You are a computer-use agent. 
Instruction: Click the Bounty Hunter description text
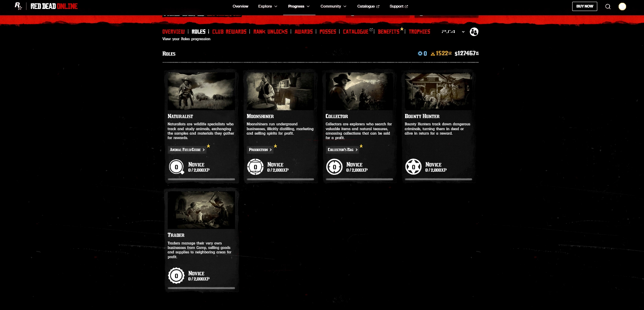click(437, 129)
